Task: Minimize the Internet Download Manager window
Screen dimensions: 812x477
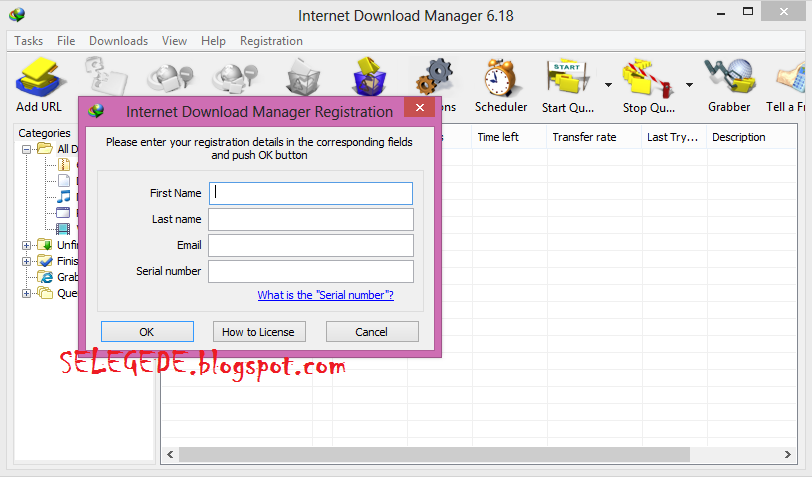Action: tap(720, 12)
